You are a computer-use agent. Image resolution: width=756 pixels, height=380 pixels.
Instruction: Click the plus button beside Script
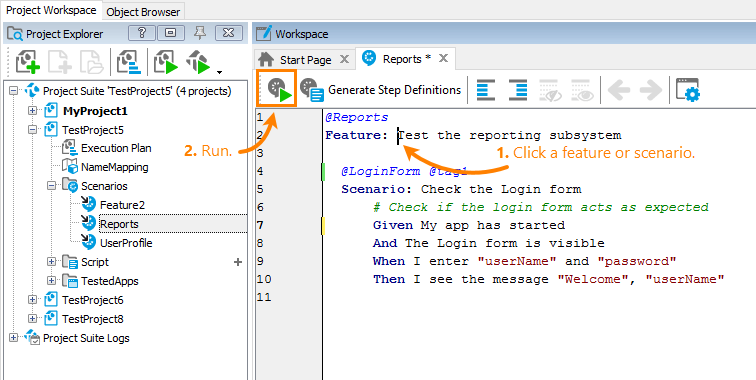click(238, 262)
